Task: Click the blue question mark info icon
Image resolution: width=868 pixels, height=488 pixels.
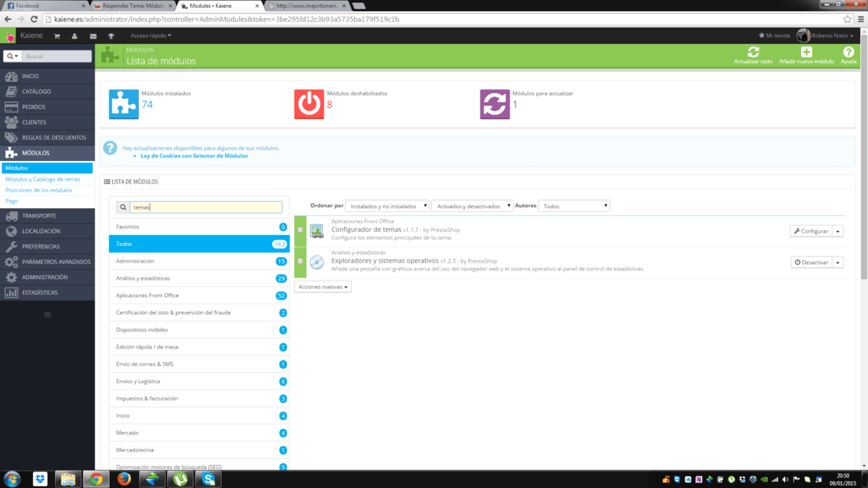Action: click(110, 148)
